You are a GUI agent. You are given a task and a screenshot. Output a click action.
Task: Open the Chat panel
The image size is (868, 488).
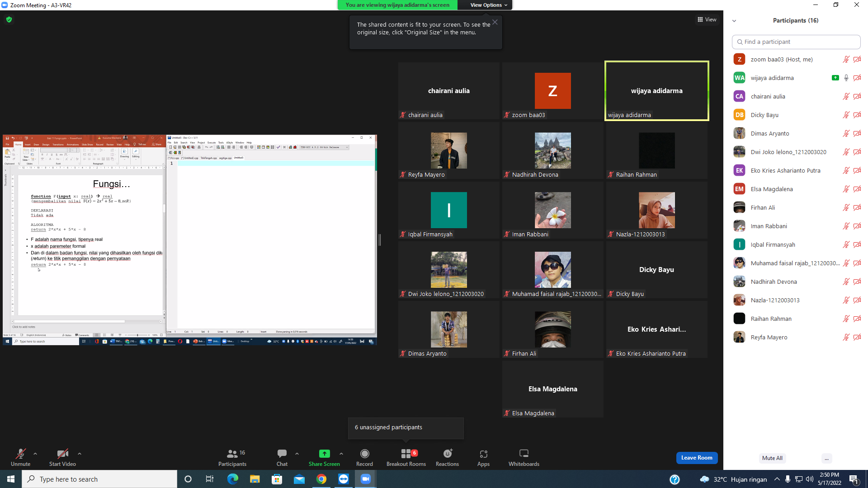(282, 457)
